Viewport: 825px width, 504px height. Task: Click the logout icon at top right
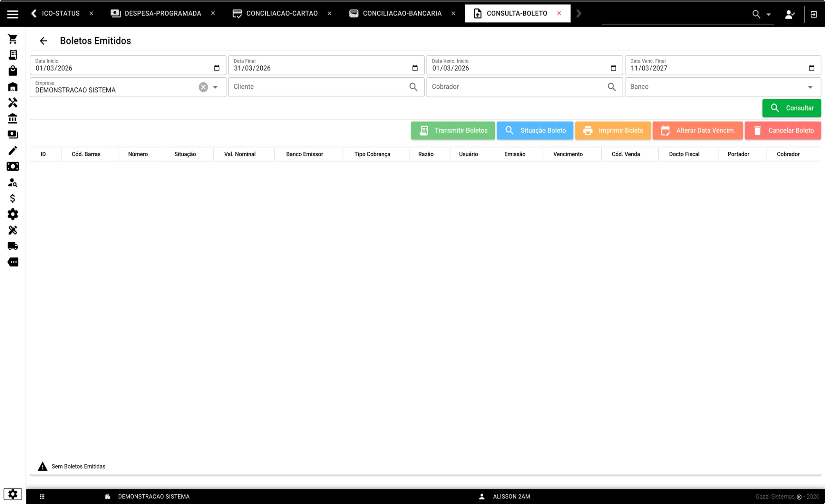coord(814,14)
